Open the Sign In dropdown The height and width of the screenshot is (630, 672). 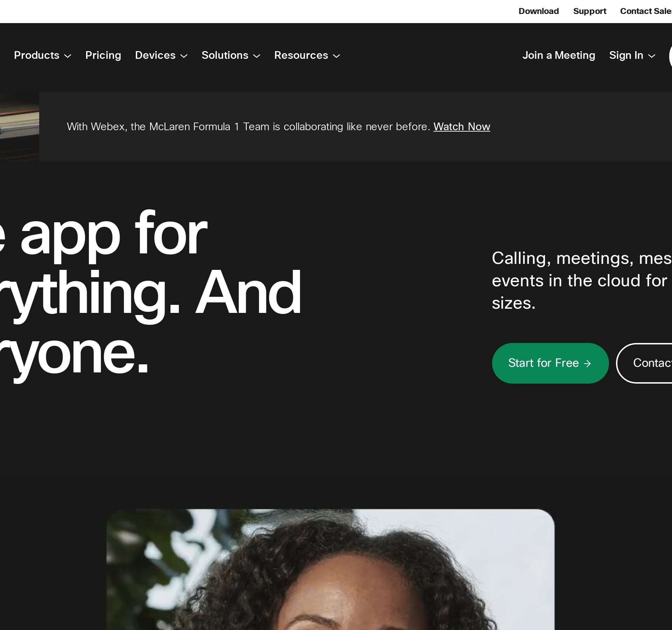pos(626,55)
